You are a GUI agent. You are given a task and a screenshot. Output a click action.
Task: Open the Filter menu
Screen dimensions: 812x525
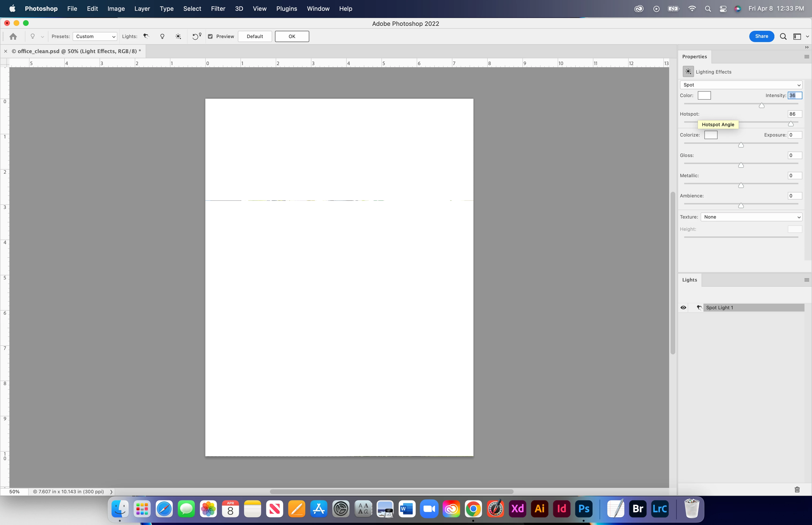coord(218,8)
